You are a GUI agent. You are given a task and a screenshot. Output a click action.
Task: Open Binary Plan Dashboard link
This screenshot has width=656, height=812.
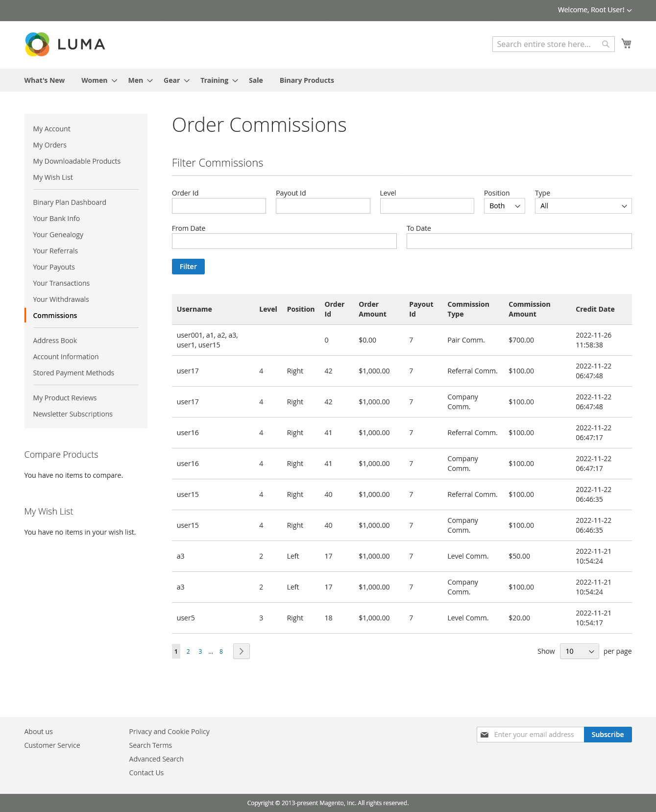click(x=70, y=202)
